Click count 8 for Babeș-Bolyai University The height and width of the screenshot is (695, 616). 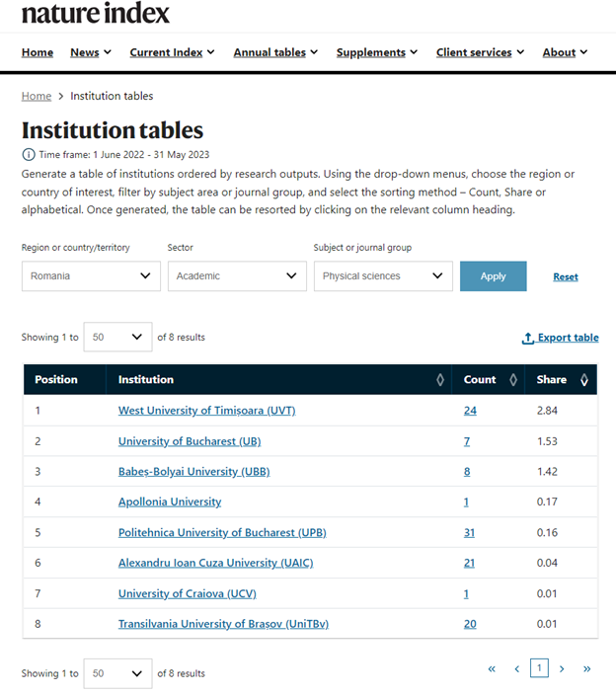tap(467, 472)
